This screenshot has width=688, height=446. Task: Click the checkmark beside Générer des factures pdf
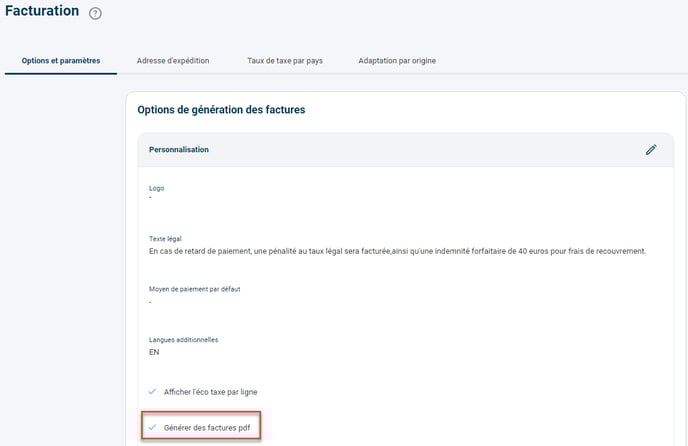click(x=152, y=427)
